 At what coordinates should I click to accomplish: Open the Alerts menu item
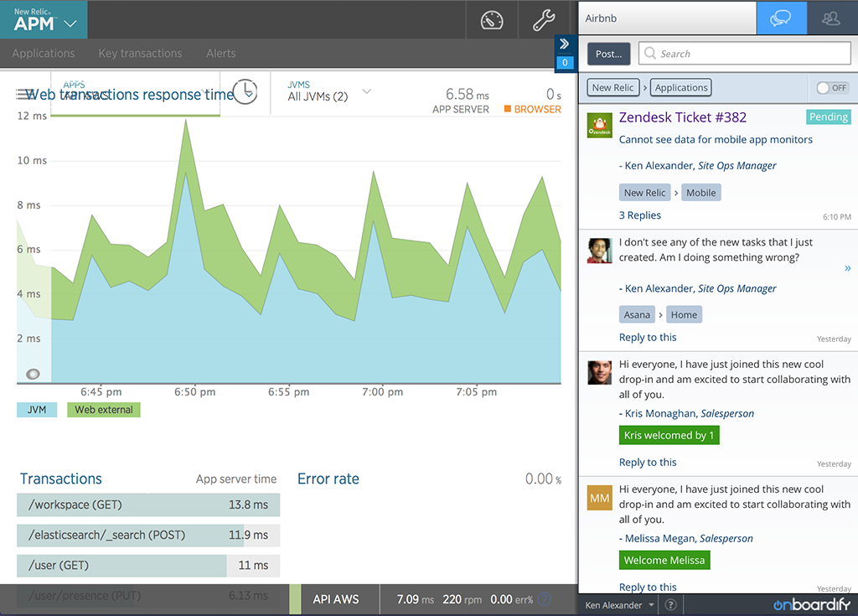pyautogui.click(x=220, y=53)
